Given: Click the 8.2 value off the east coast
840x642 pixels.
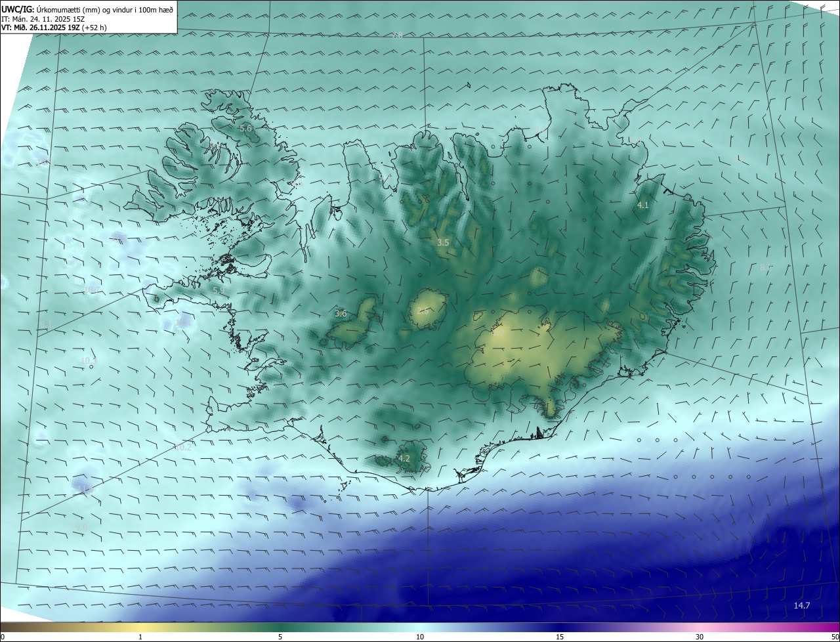Looking at the screenshot, I should (x=766, y=267).
